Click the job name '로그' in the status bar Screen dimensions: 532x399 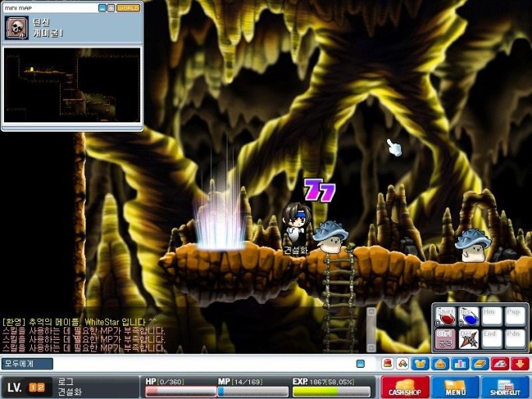(65, 382)
